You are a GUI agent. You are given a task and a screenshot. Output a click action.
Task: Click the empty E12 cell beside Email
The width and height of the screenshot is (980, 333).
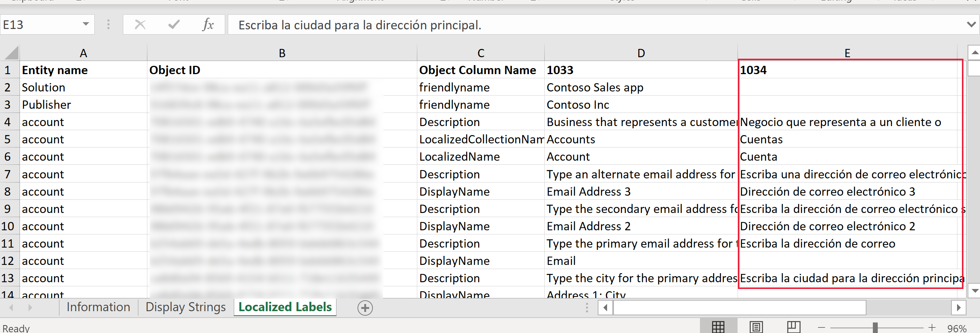point(847,261)
